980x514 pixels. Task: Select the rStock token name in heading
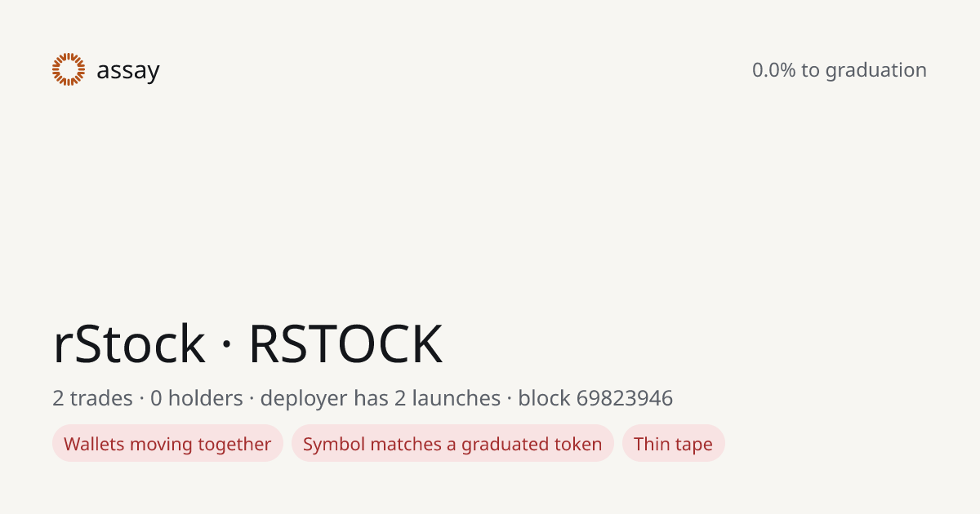(x=129, y=343)
